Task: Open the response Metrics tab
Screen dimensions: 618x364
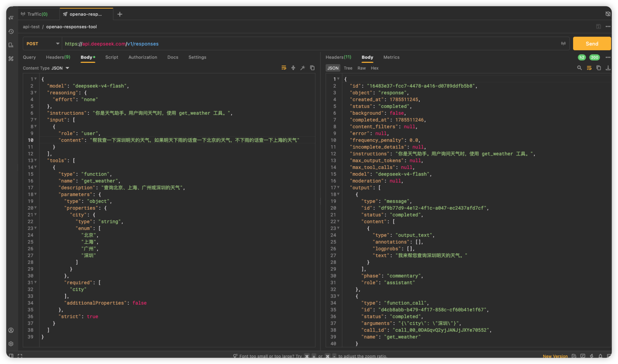Action: (391, 57)
